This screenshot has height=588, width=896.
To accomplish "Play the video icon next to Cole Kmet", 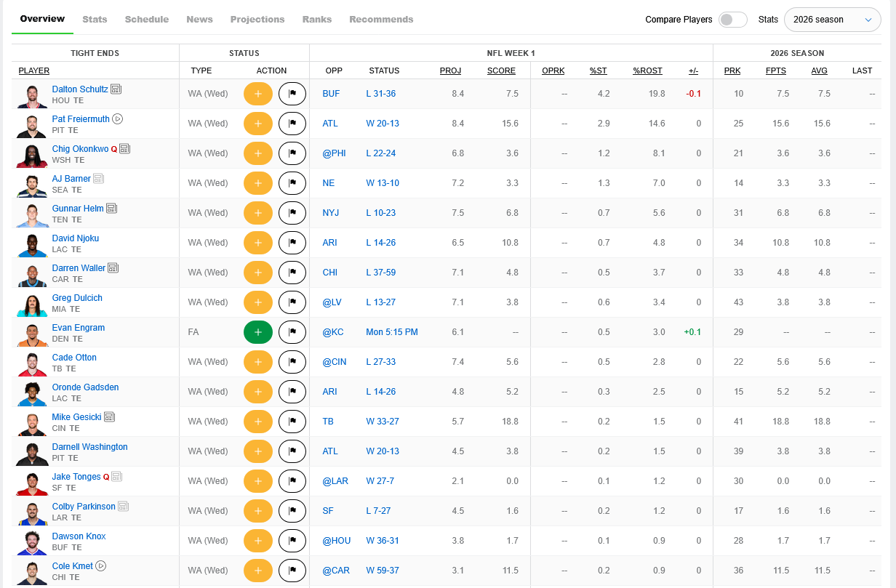I will (101, 566).
